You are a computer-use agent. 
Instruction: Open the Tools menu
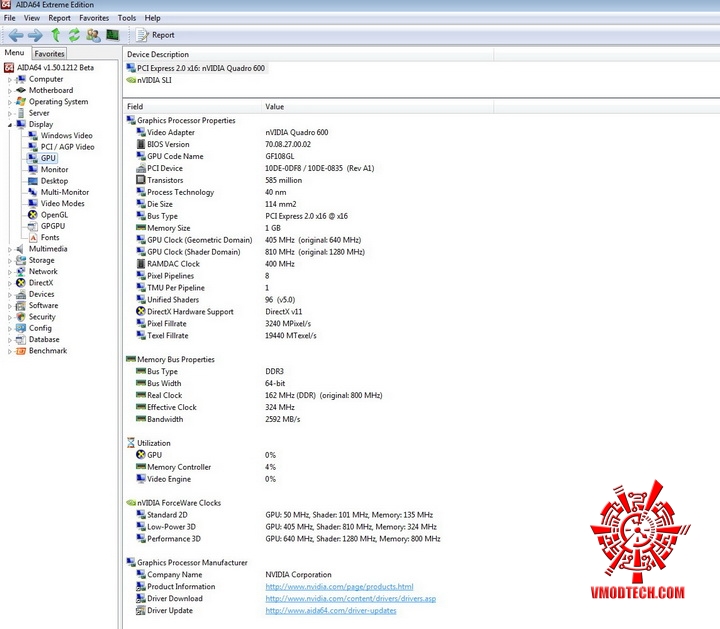127,18
